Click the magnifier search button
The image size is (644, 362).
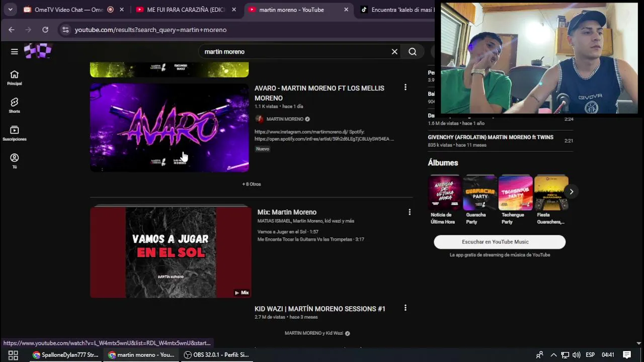point(413,51)
